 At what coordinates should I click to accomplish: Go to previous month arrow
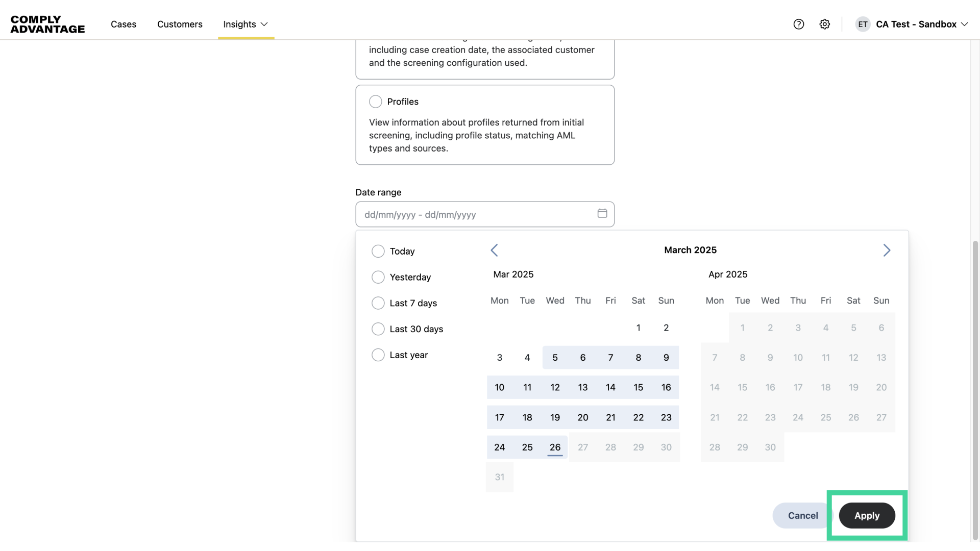494,251
